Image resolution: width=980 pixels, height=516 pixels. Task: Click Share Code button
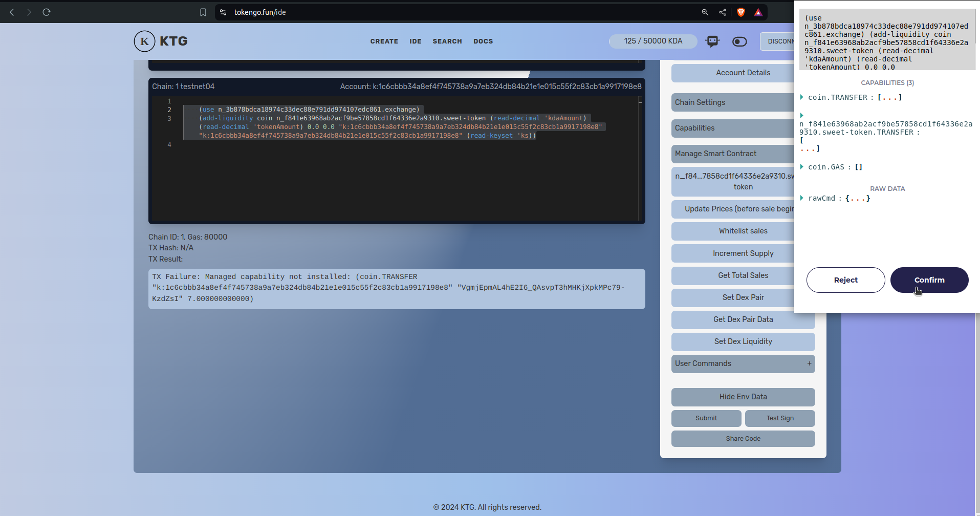743,439
